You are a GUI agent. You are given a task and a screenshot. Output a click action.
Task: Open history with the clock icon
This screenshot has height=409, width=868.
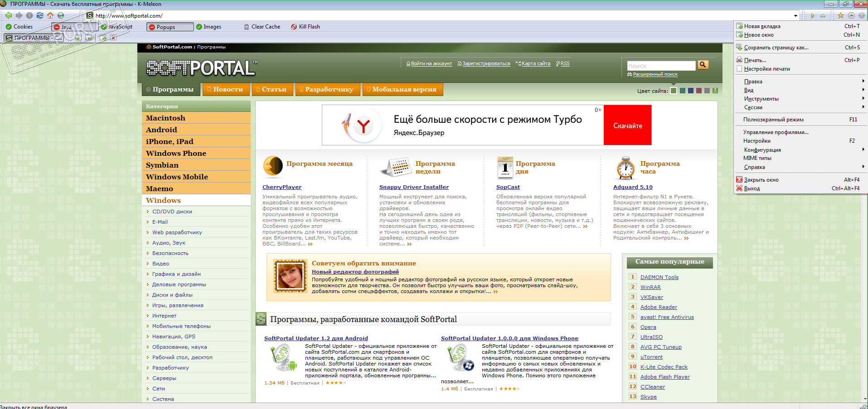851,15
